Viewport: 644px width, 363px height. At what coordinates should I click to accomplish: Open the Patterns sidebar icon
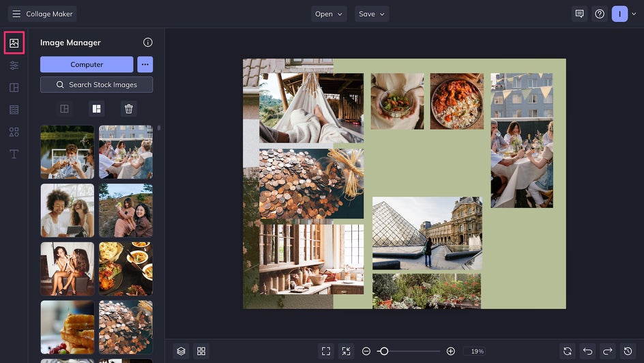14,110
